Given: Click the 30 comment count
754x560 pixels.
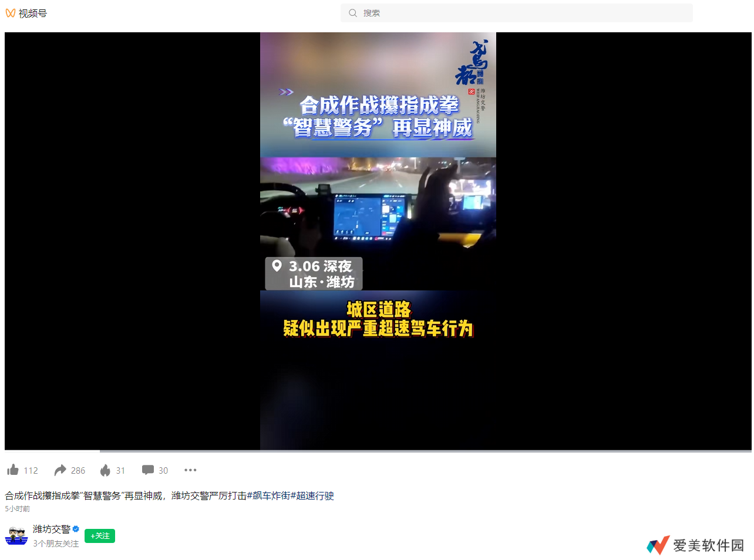Looking at the screenshot, I should tap(163, 471).
